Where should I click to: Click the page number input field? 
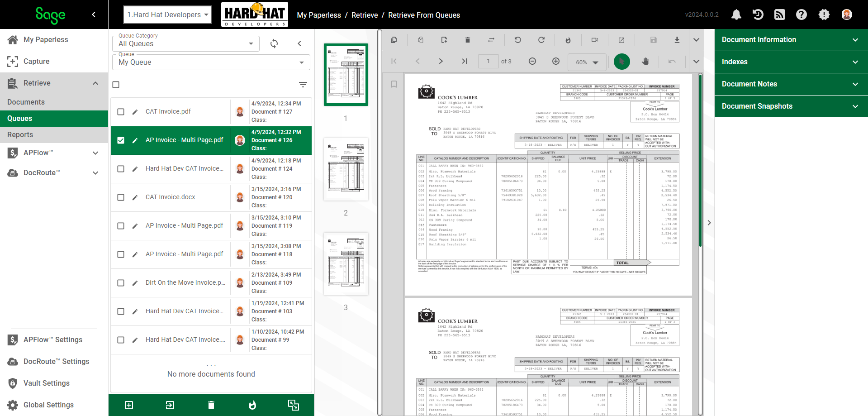pos(489,61)
